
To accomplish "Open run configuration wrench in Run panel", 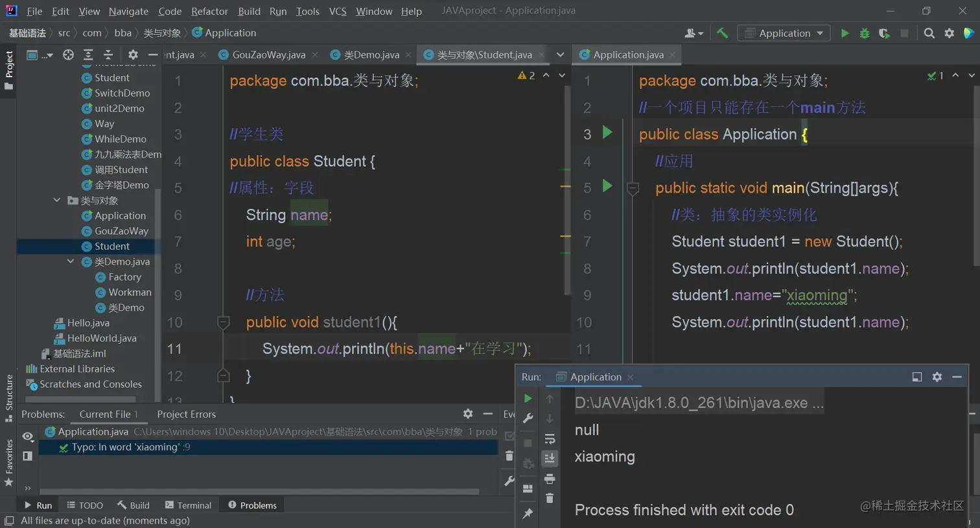I will tap(528, 418).
